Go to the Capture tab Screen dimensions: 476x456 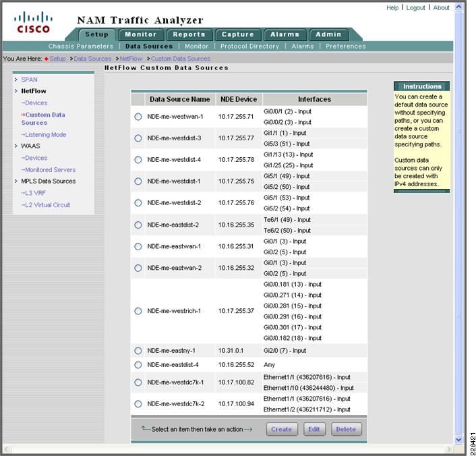point(238,34)
